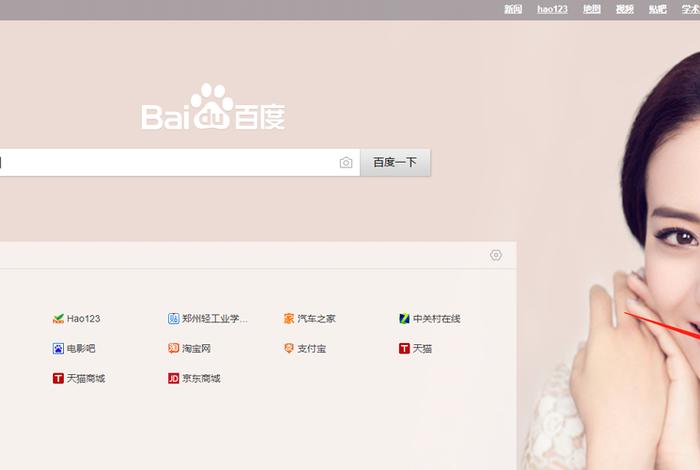Click the 电影吧 paw icon
Screen dimensions: 700x470
point(58,349)
